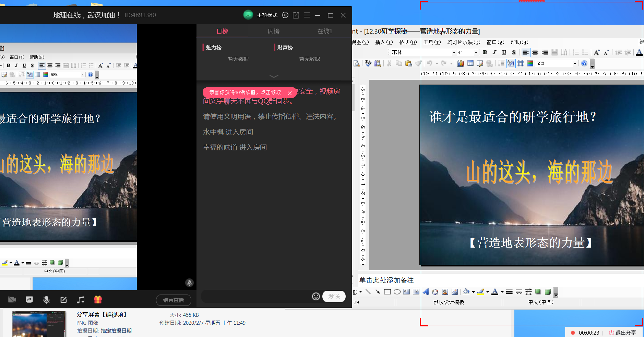Toggle Bold in PowerPoint formatting toolbar
The width and height of the screenshot is (644, 337).
coord(485,52)
